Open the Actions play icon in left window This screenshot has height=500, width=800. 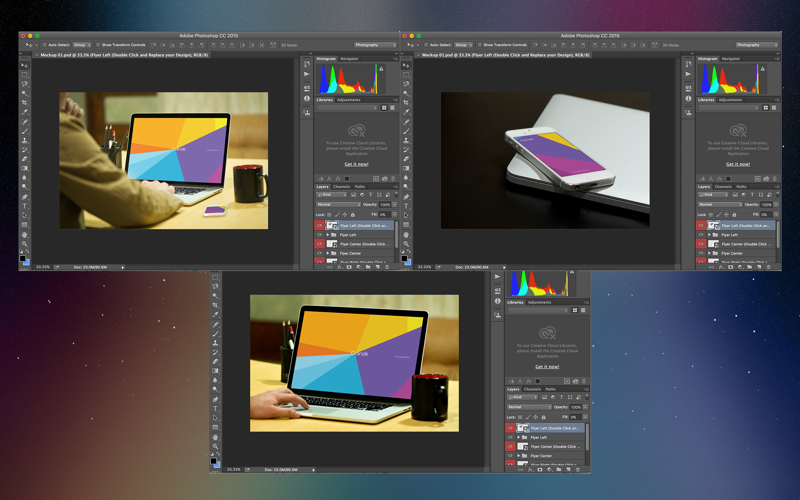pyautogui.click(x=307, y=74)
